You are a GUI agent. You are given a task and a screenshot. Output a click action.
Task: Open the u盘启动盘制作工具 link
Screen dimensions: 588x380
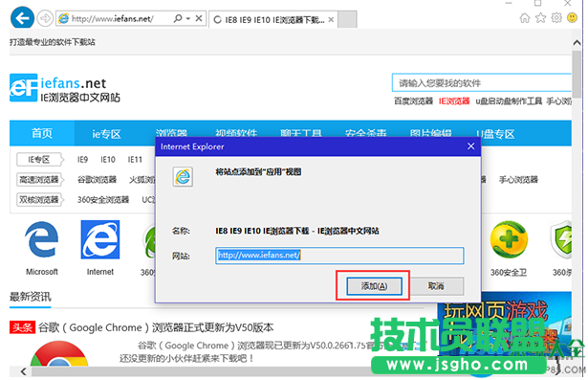tap(509, 101)
